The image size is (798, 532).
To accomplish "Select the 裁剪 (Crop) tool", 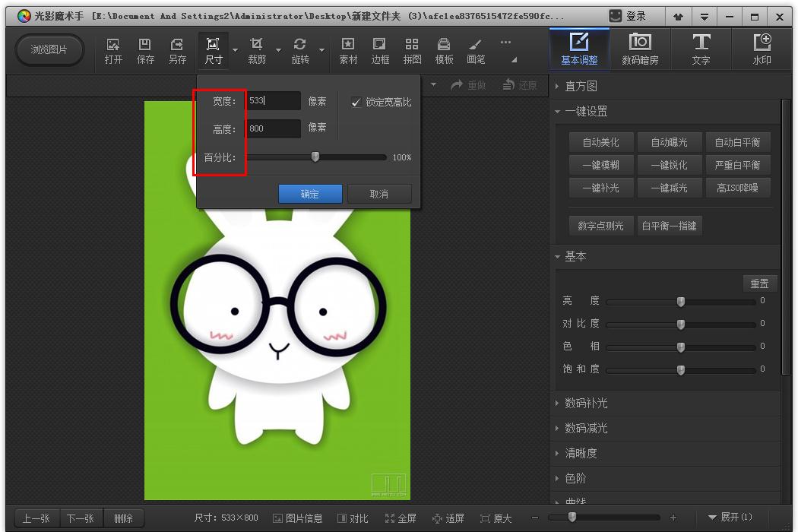I will pos(257,50).
